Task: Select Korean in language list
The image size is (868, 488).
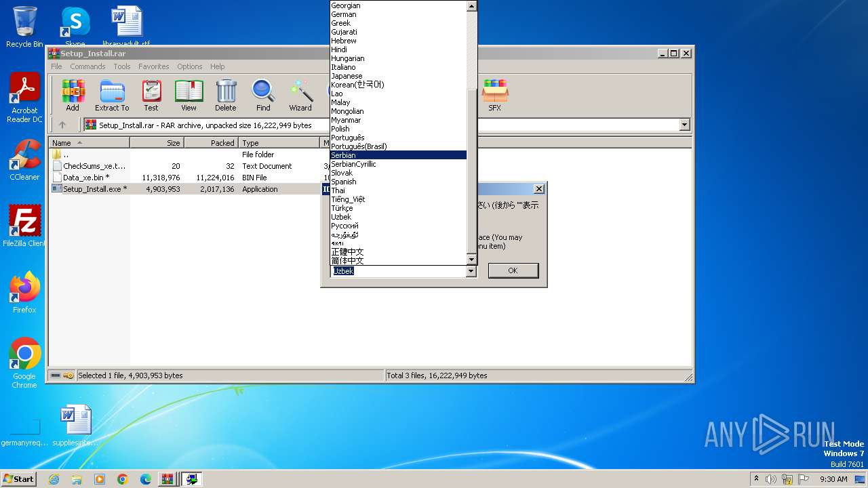Action: click(399, 85)
